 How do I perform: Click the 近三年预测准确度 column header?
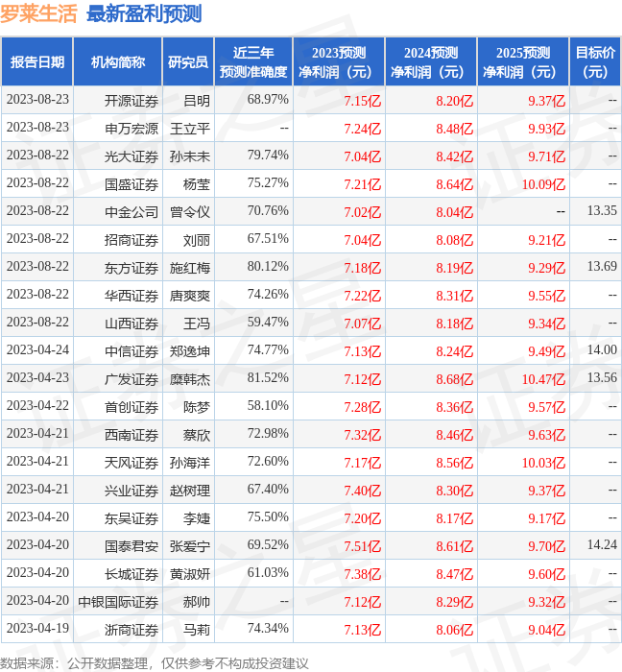click(x=253, y=61)
